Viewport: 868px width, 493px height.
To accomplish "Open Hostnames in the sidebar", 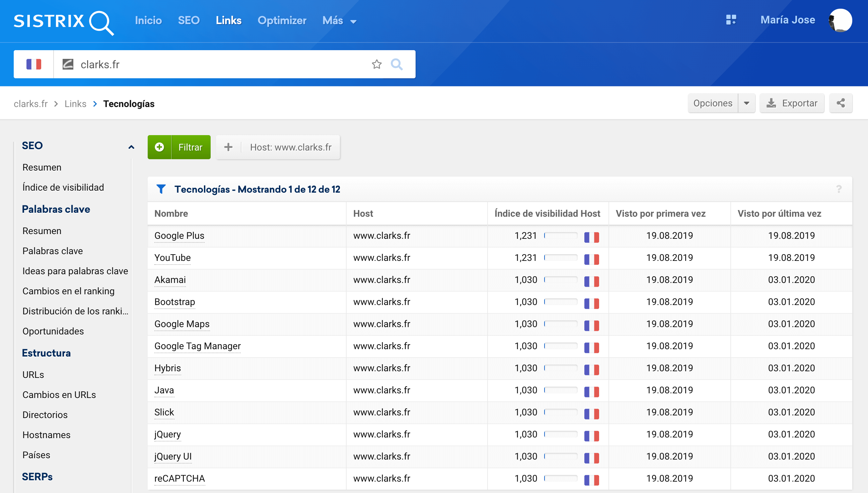I will click(x=46, y=435).
